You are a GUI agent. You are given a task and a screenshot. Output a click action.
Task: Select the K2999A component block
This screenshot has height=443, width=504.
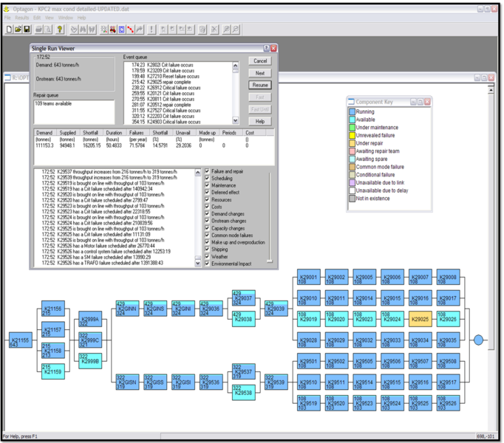[90, 319]
